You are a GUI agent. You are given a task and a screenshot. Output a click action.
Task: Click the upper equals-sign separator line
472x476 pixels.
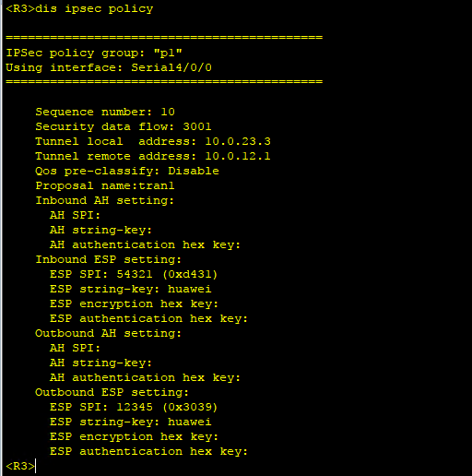(164, 38)
